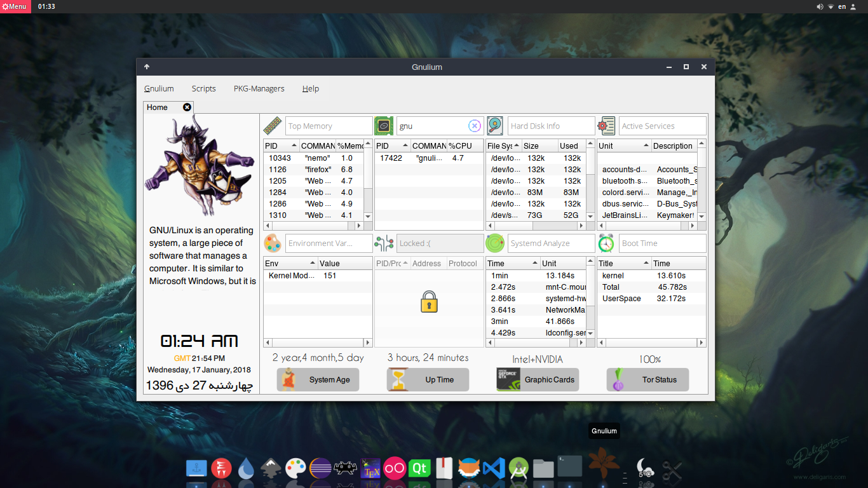Screen dimensions: 868x488
Task: Click the Boot Time search field
Action: point(663,243)
